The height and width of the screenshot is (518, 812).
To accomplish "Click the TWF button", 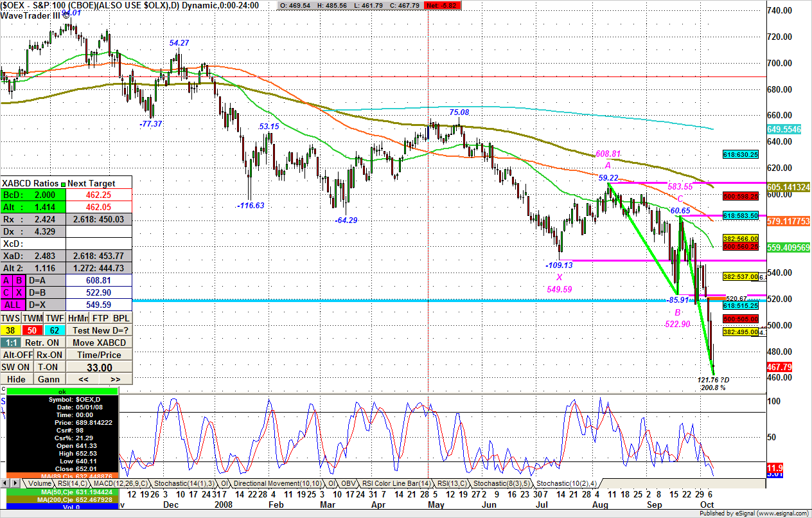I will click(x=55, y=318).
